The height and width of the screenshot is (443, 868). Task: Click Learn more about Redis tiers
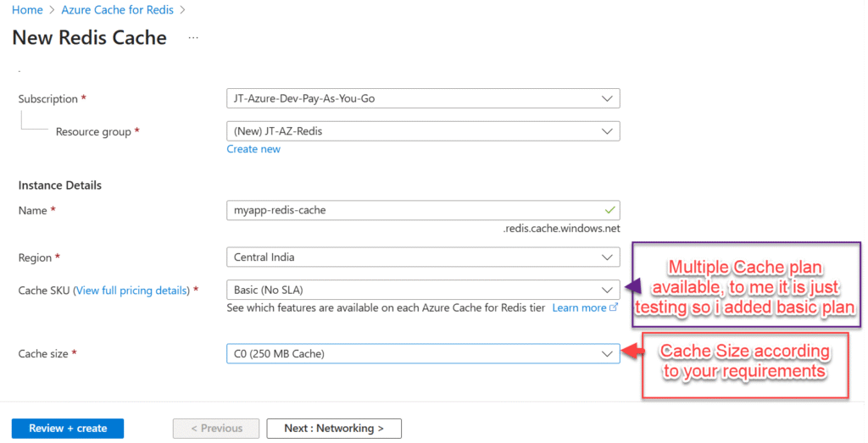click(579, 308)
